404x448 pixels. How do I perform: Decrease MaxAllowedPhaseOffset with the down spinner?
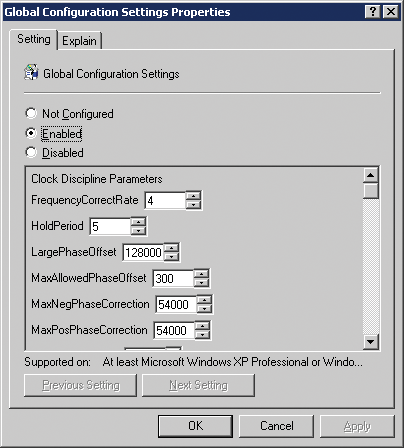click(201, 283)
